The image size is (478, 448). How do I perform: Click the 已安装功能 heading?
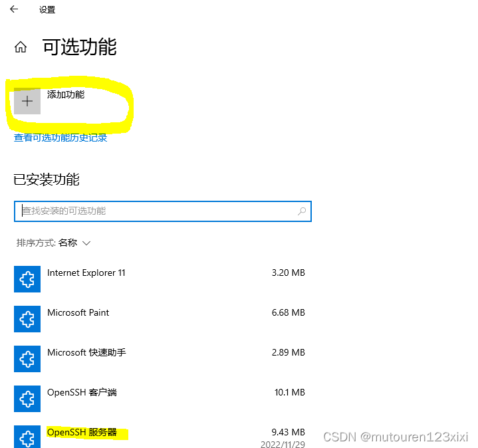click(47, 179)
